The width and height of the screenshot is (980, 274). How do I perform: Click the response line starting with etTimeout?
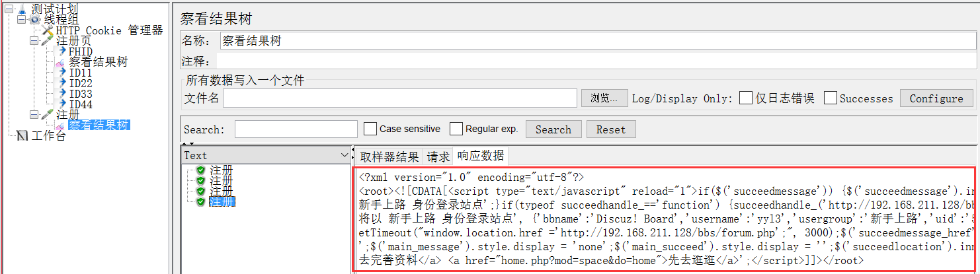coord(667,233)
